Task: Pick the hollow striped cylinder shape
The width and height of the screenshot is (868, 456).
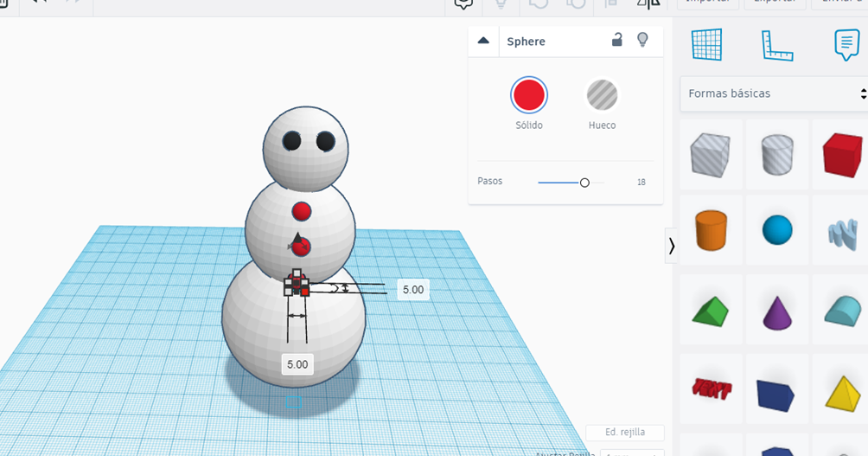Action: tap(777, 155)
